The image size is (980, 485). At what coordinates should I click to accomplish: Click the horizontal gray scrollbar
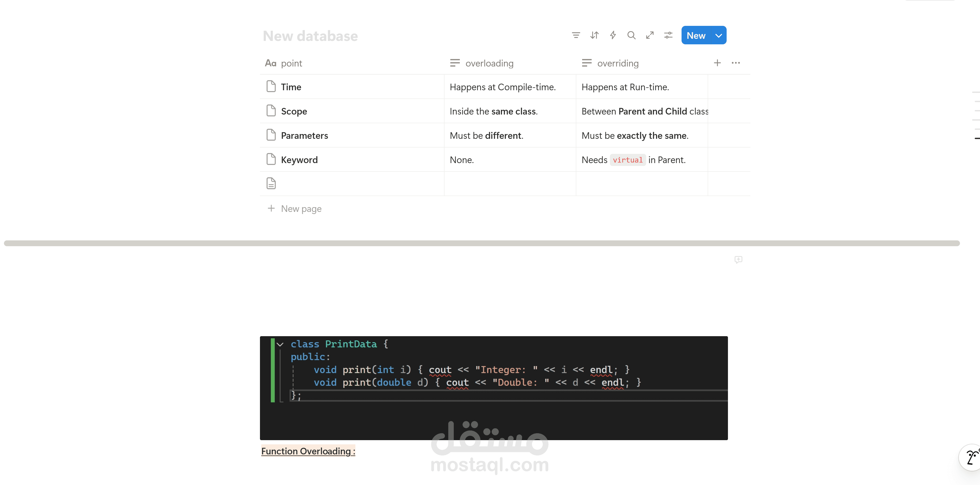[x=482, y=243]
